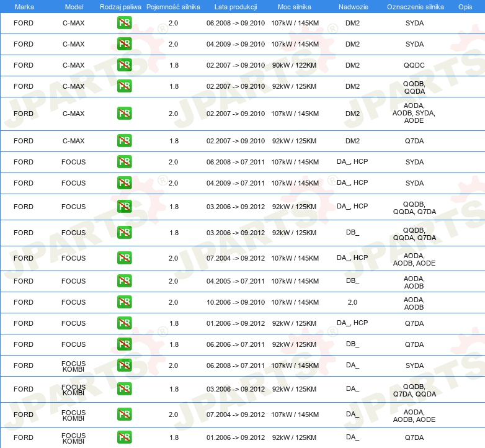The height and width of the screenshot is (448, 485).
Task: Click fuel icon in FOCUS KOMBI 07.2004 row
Action: coord(124,414)
